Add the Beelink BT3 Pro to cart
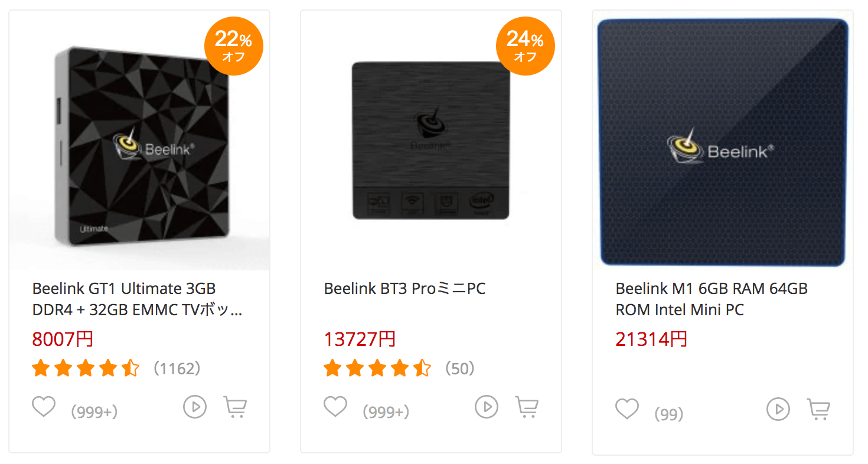868x464 pixels. [x=527, y=407]
